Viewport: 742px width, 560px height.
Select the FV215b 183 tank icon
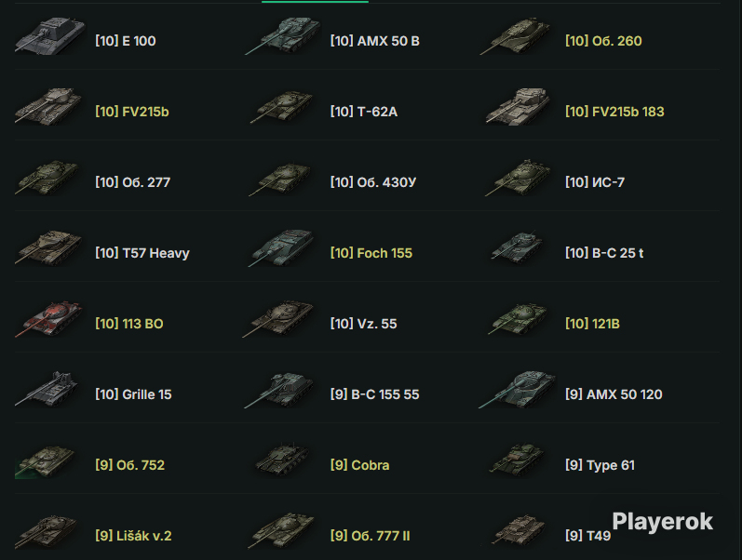coord(518,106)
